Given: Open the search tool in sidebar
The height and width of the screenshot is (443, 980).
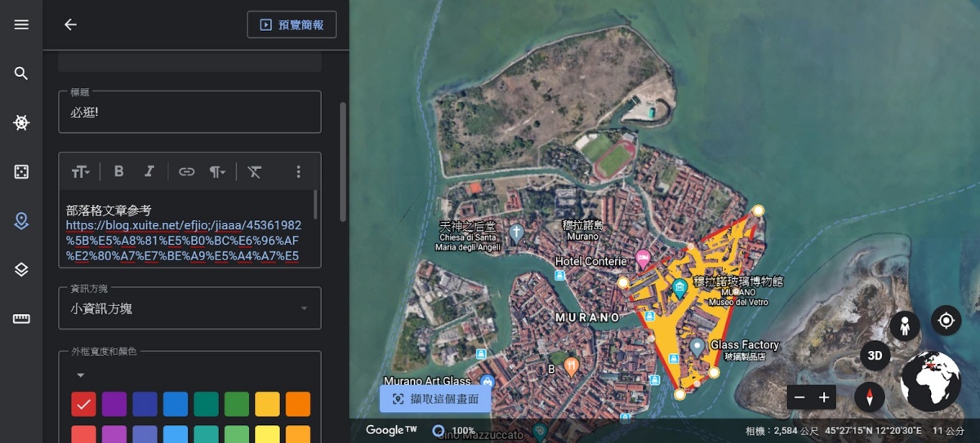Looking at the screenshot, I should pyautogui.click(x=21, y=73).
